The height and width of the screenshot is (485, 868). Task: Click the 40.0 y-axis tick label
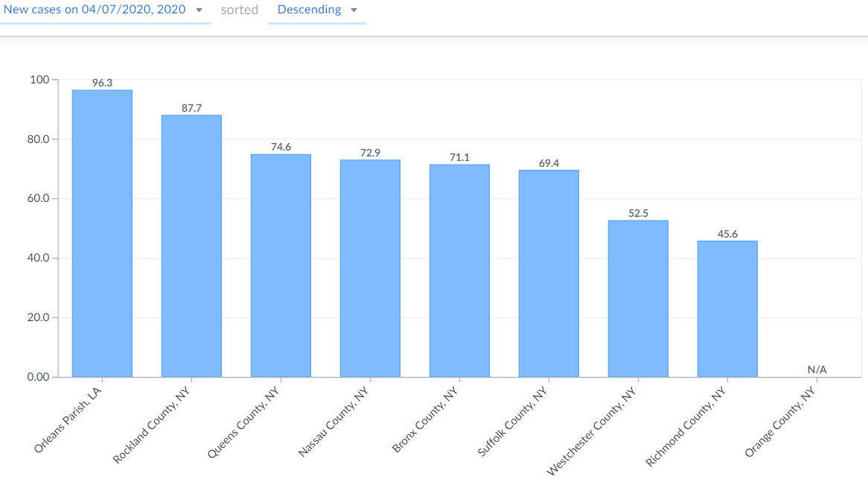tap(38, 258)
